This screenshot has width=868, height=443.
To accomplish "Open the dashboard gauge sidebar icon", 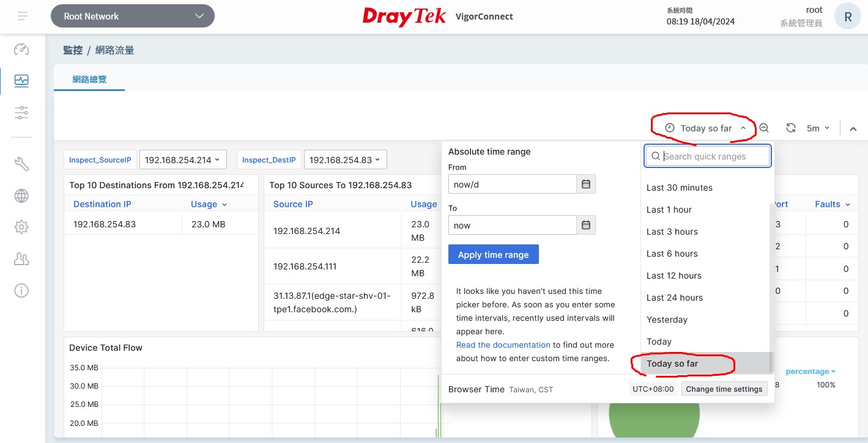I will click(21, 49).
